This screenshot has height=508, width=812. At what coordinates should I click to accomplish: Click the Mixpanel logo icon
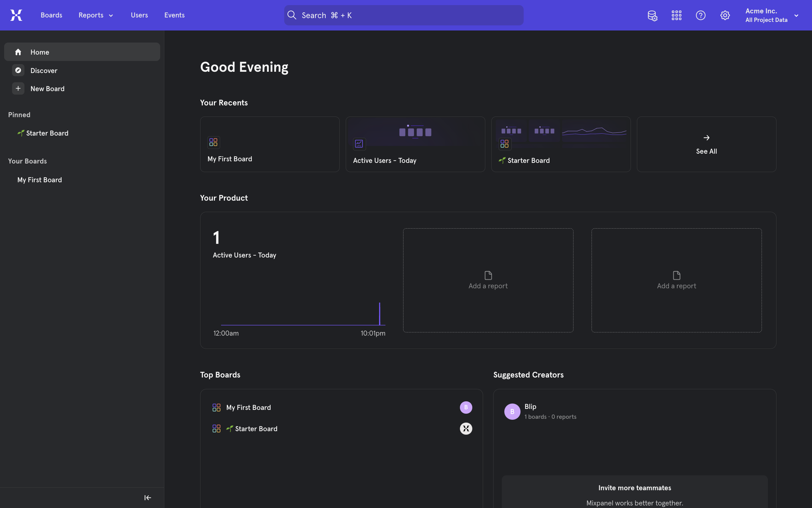coord(16,15)
